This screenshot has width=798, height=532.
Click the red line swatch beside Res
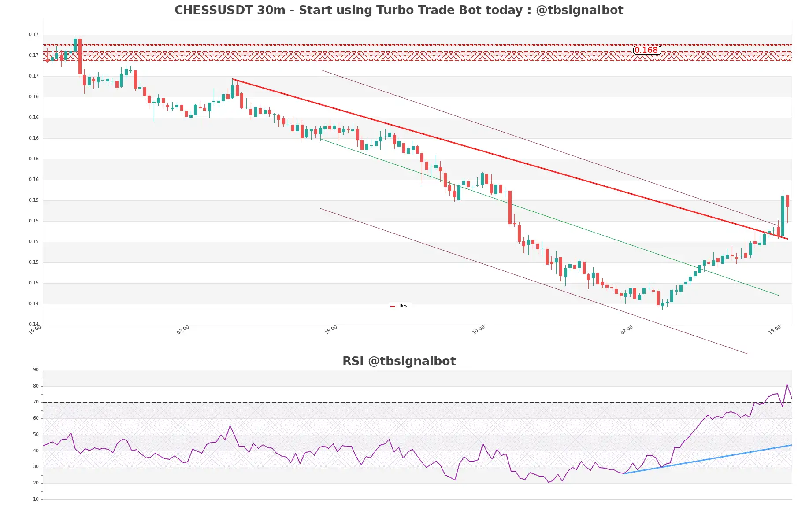(x=393, y=306)
